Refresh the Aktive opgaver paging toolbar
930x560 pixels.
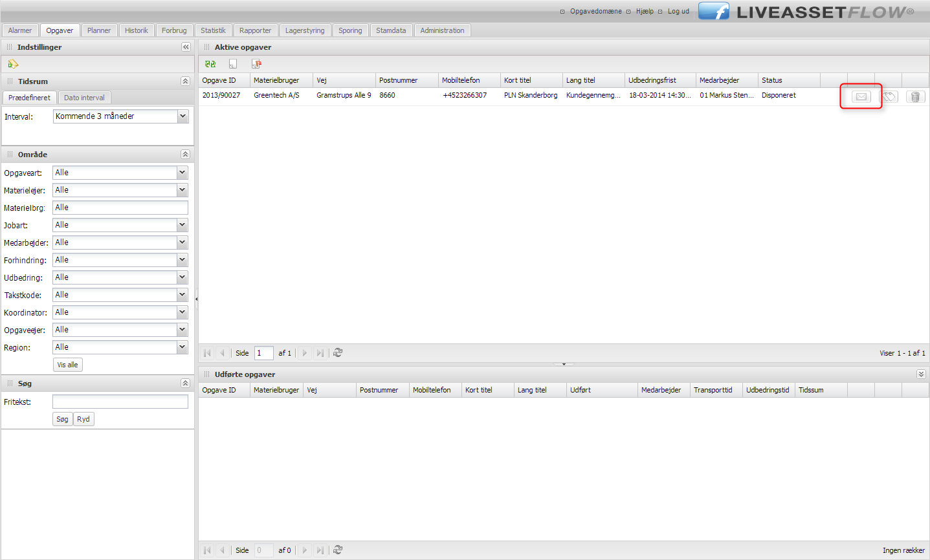338,353
